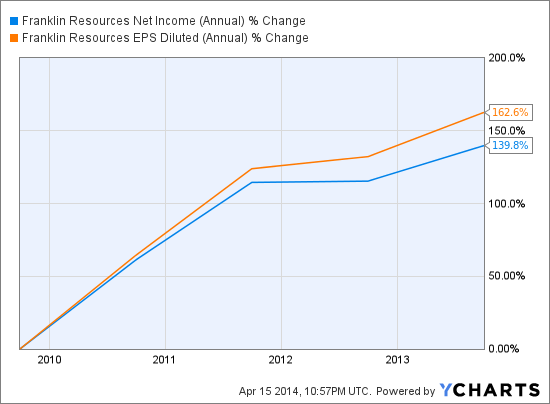Click the 162.6% orange value callout
Image resolution: width=550 pixels, height=404 pixels.
(510, 112)
